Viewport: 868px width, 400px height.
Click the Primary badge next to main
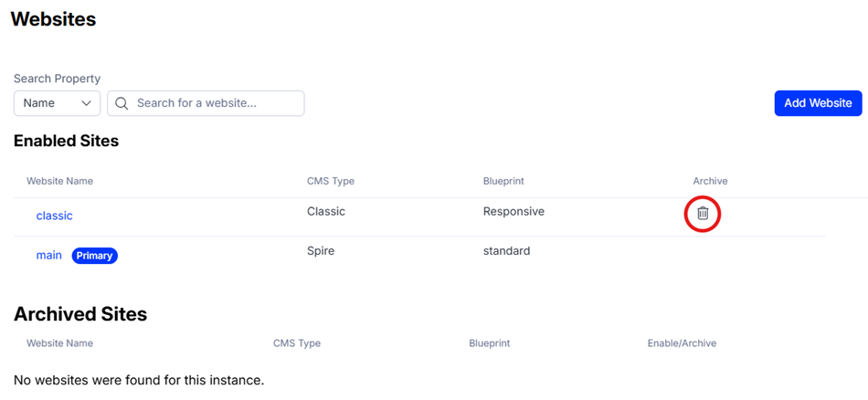click(94, 256)
